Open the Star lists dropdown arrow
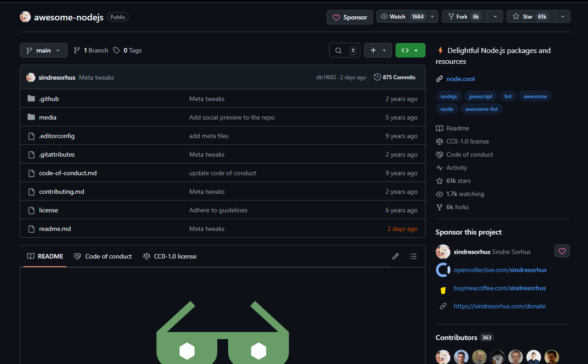This screenshot has height=364, width=588. (x=563, y=17)
